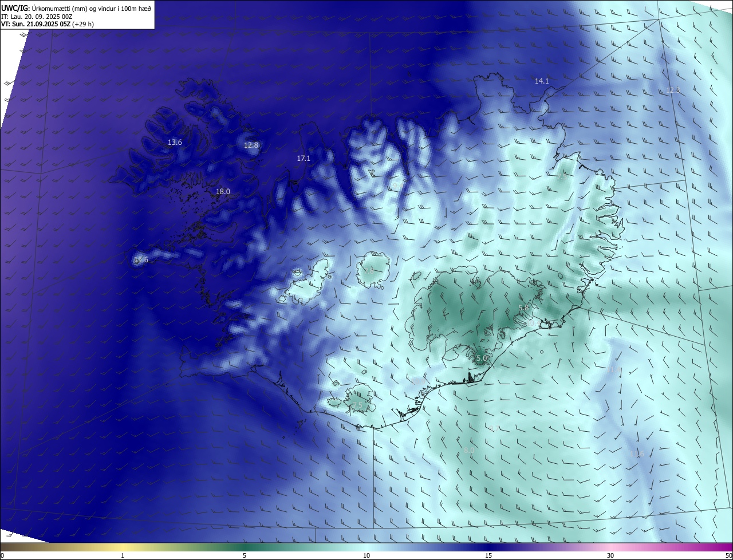Click the 10.9 value label
Image resolution: width=733 pixels, height=560 pixels.
click(418, 381)
